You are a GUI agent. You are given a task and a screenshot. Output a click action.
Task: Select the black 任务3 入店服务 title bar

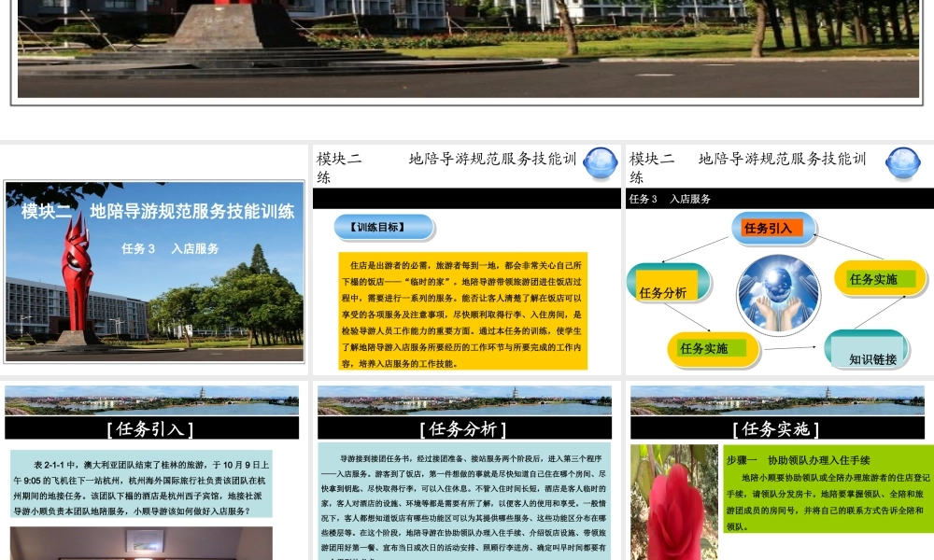[778, 198]
